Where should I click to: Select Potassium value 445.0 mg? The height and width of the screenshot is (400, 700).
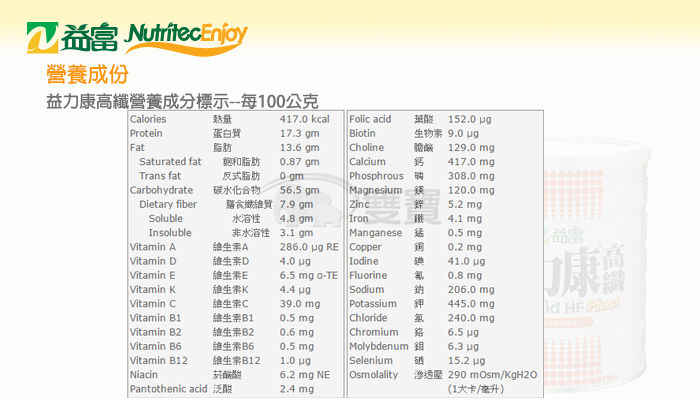point(471,304)
